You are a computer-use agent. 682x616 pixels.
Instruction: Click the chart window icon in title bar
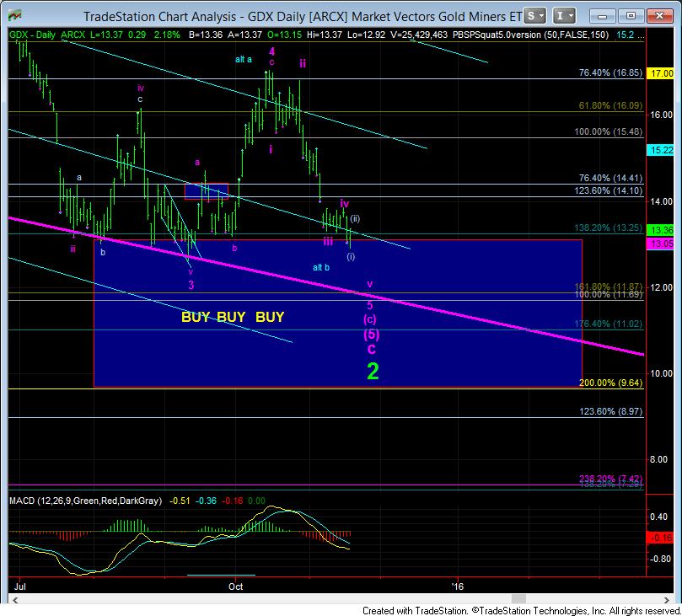click(14, 16)
